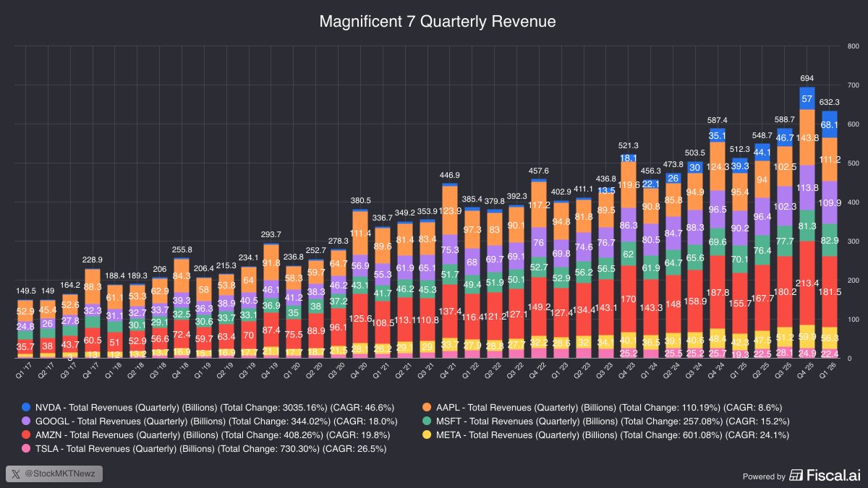Click the 100 y-axis tick label
This screenshot has height=488, width=868.
pyautogui.click(x=853, y=320)
